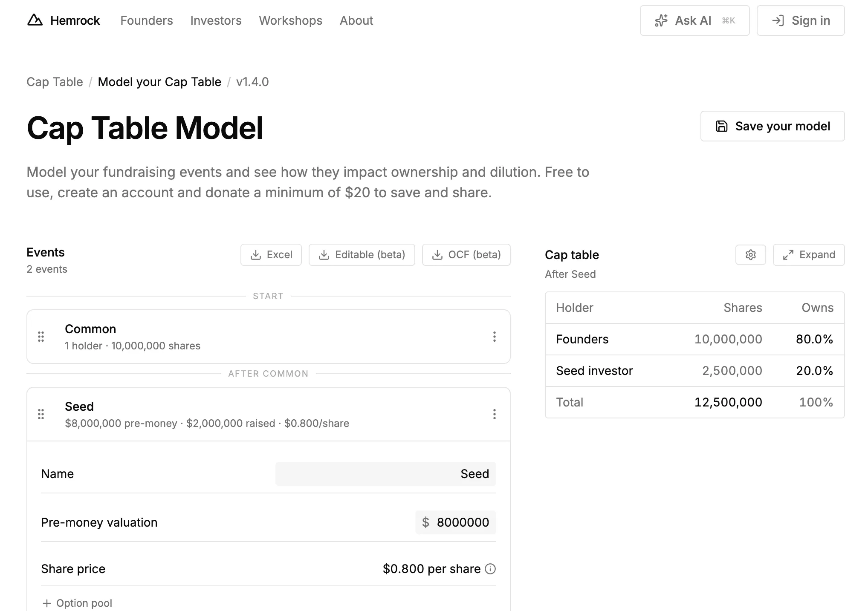
Task: Go to Cap Table breadcrumb
Action: (x=55, y=82)
